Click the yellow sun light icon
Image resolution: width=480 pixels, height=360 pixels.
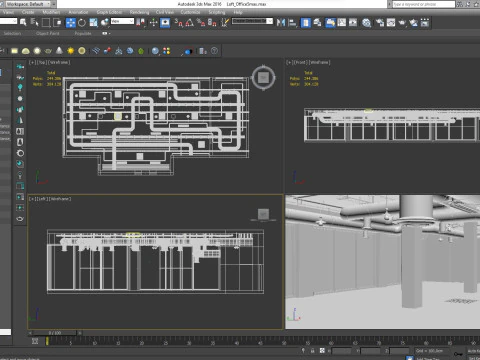(x=71, y=51)
